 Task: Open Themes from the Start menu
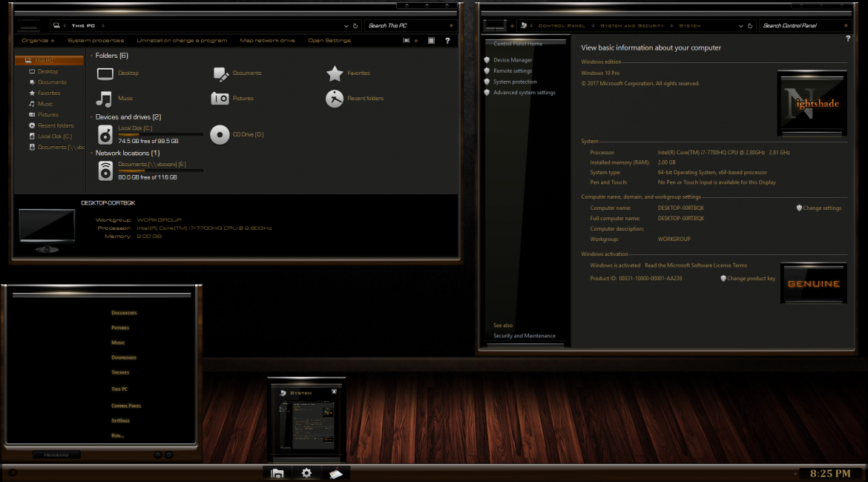click(x=120, y=373)
